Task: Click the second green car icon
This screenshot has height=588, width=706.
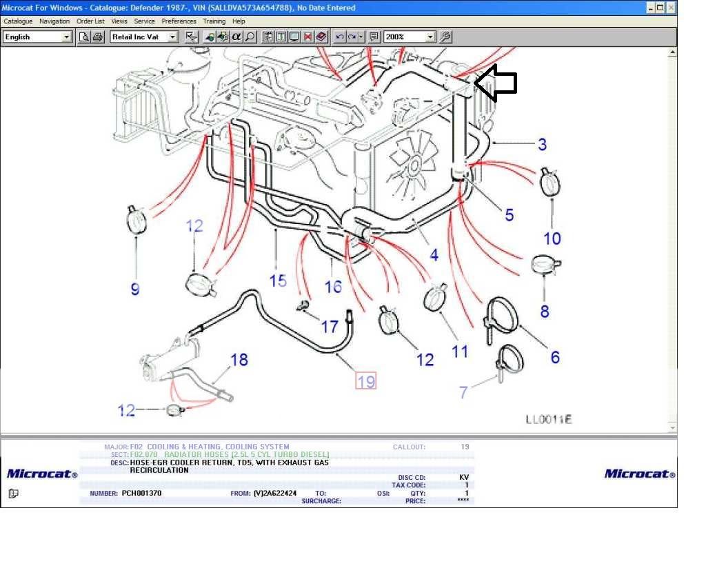Action: tap(223, 37)
